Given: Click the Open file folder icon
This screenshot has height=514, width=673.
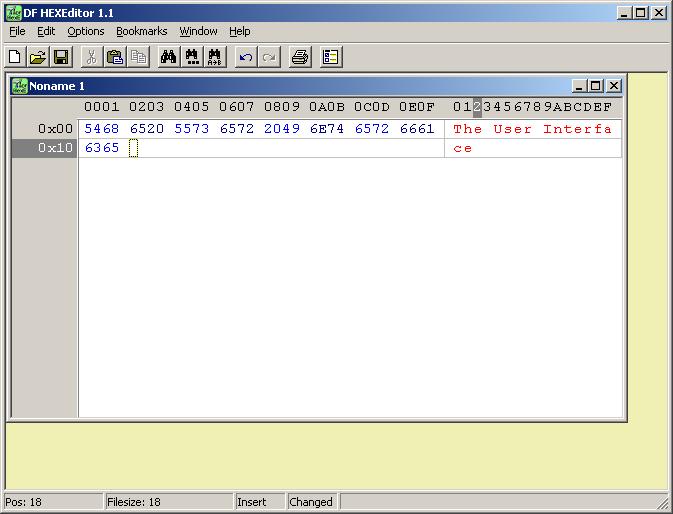Looking at the screenshot, I should point(38,57).
